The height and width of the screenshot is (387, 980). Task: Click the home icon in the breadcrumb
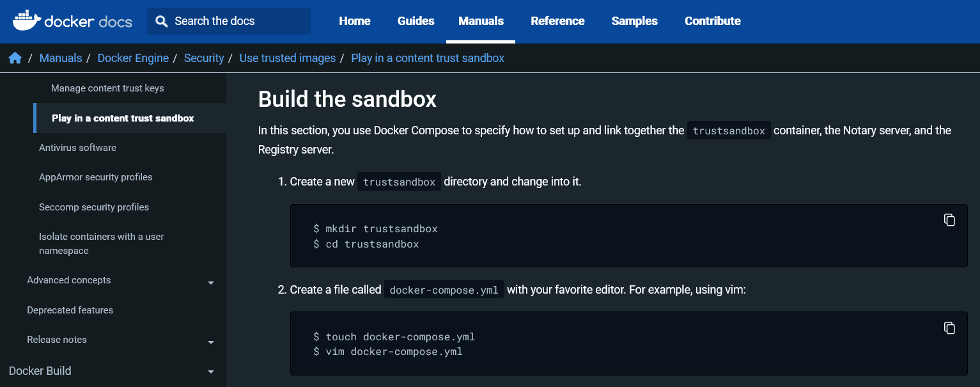(15, 58)
